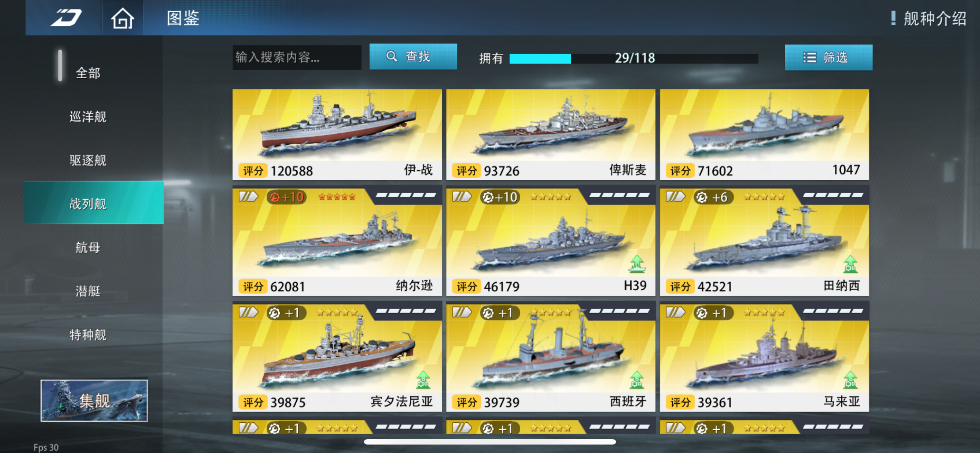Viewport: 980px width, 453px height.
Task: Select the 巡洋舰 category tab
Action: click(88, 116)
